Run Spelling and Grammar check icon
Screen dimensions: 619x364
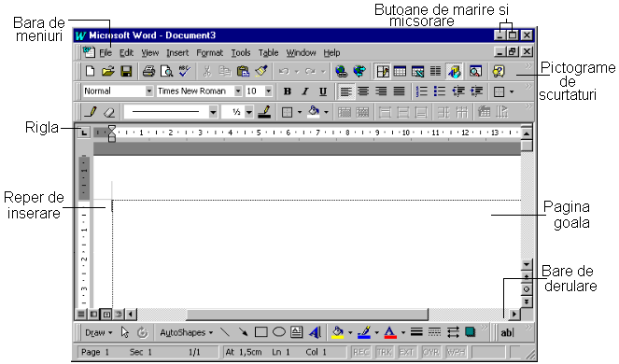[184, 72]
